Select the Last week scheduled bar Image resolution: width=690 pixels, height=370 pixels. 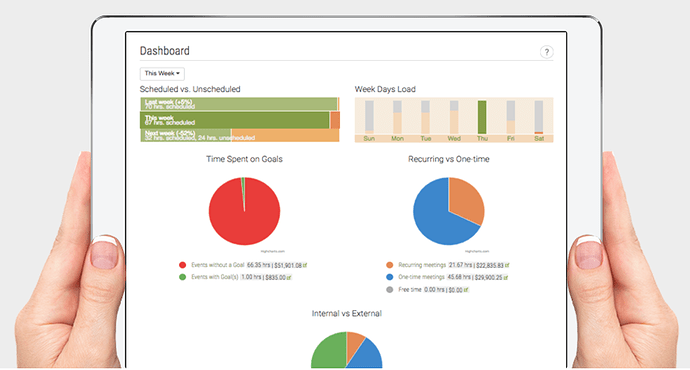click(x=239, y=104)
